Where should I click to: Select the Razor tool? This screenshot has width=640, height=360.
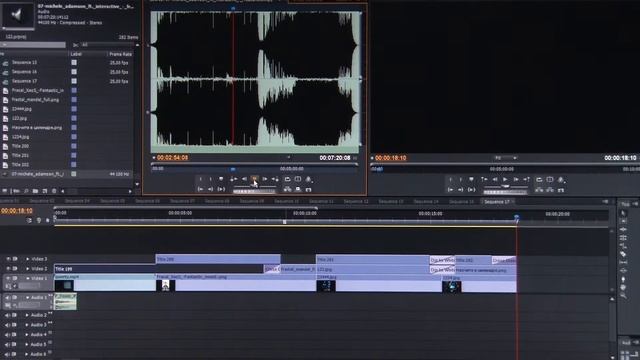click(623, 254)
